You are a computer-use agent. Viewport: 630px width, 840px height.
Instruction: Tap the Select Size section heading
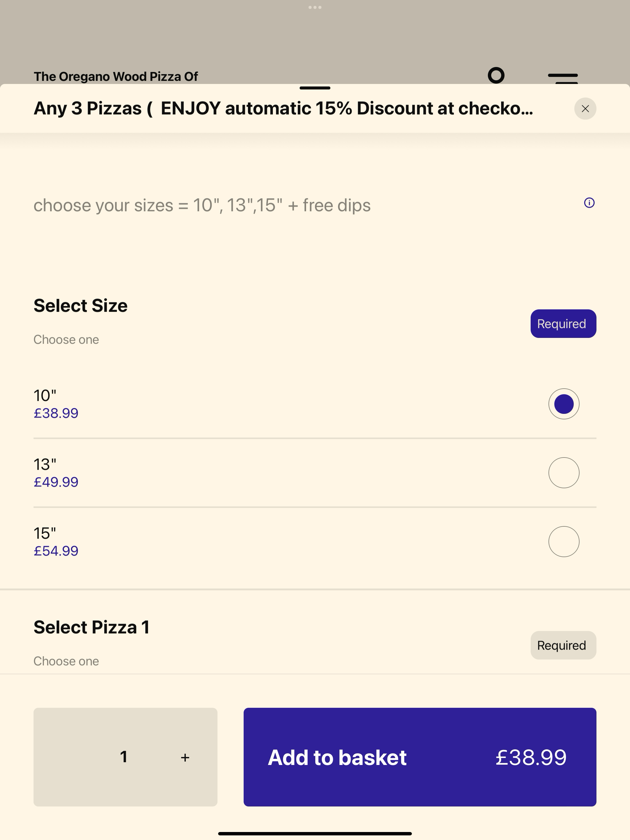tap(81, 306)
